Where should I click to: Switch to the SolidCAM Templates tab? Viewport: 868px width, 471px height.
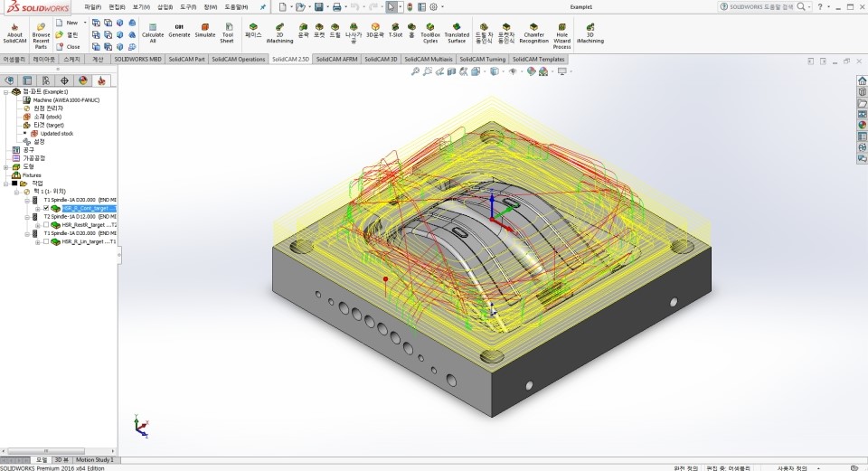(x=538, y=60)
